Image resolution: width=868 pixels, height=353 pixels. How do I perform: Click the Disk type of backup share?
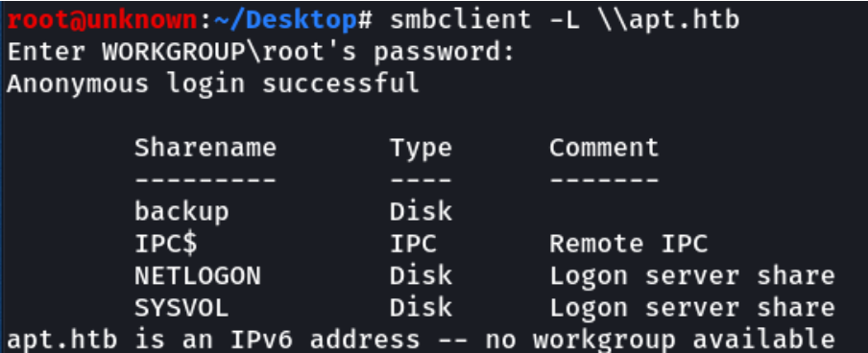pos(421,211)
